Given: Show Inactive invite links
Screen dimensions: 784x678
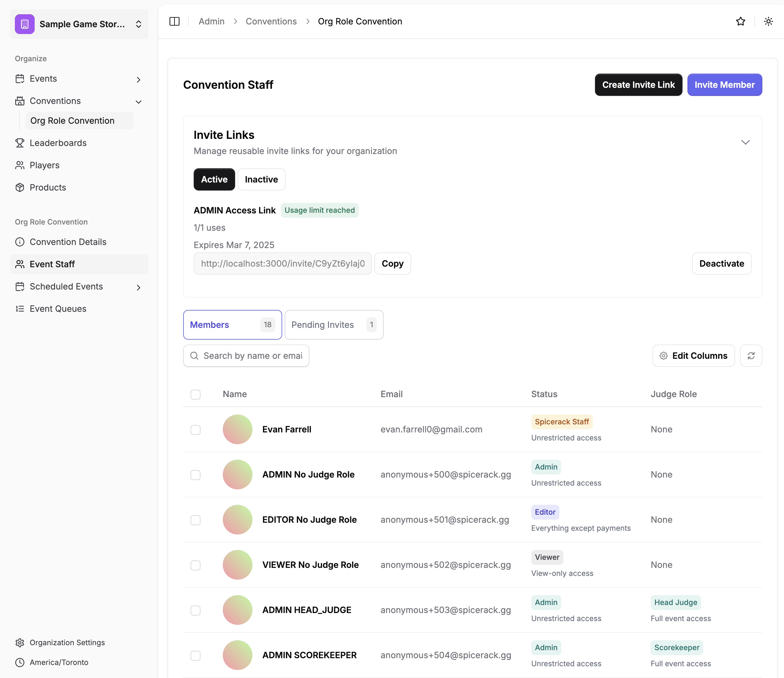Looking at the screenshot, I should click(x=261, y=179).
